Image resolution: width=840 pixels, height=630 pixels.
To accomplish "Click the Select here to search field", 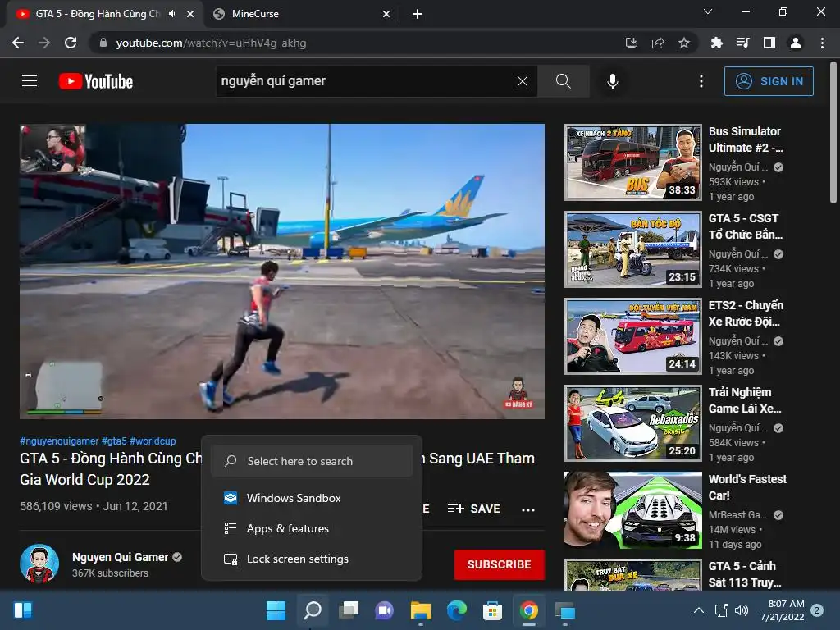I will [x=311, y=461].
